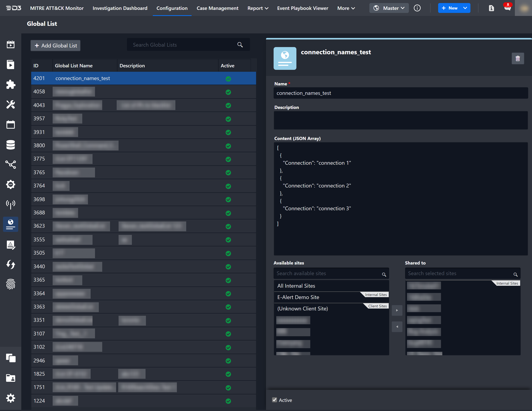Click the green active checkmark for row 4058
Screen dimensions: 532x411
pyautogui.click(x=228, y=92)
